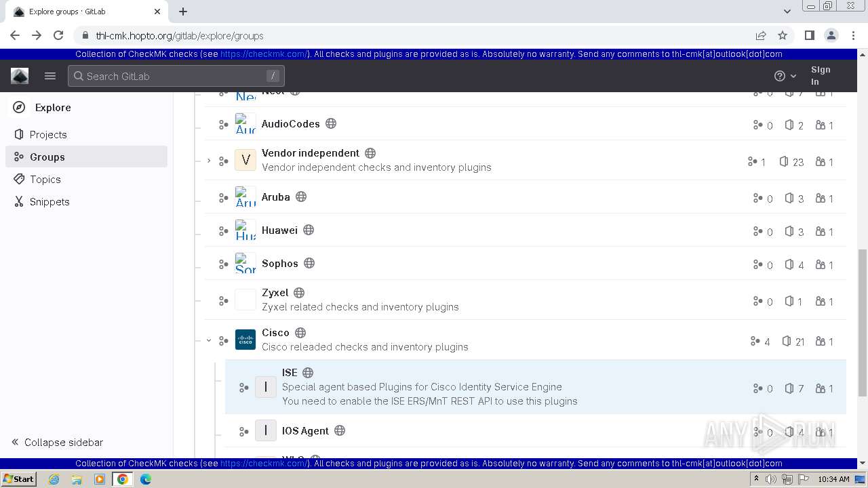This screenshot has width=868, height=488.
Task: Click members count icon in Zyxel row
Action: [x=820, y=301]
